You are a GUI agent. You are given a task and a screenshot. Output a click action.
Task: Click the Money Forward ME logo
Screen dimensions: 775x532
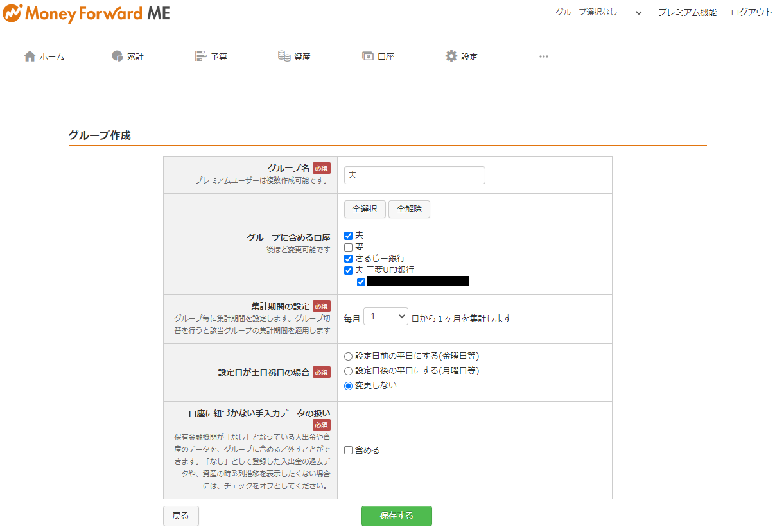pyautogui.click(x=87, y=12)
